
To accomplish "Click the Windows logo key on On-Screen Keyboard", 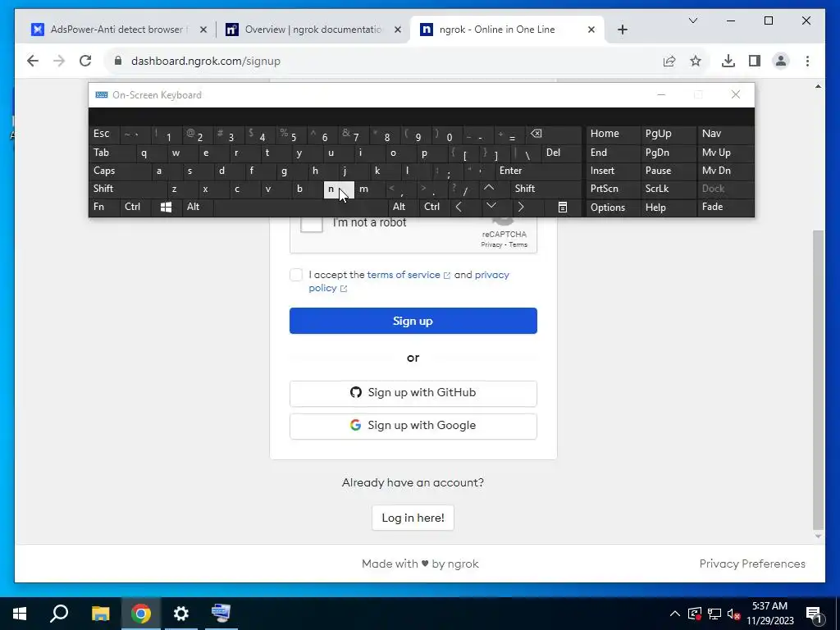I will pyautogui.click(x=166, y=207).
